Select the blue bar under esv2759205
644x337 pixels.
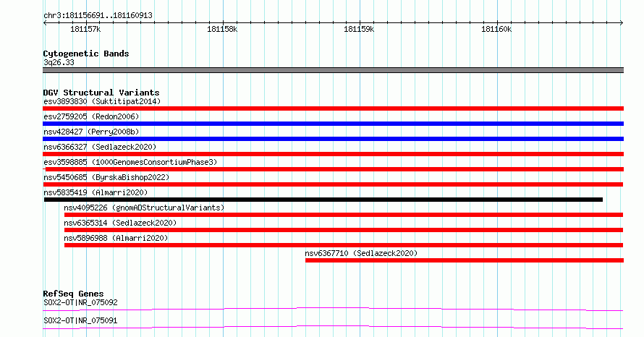tap(333, 124)
